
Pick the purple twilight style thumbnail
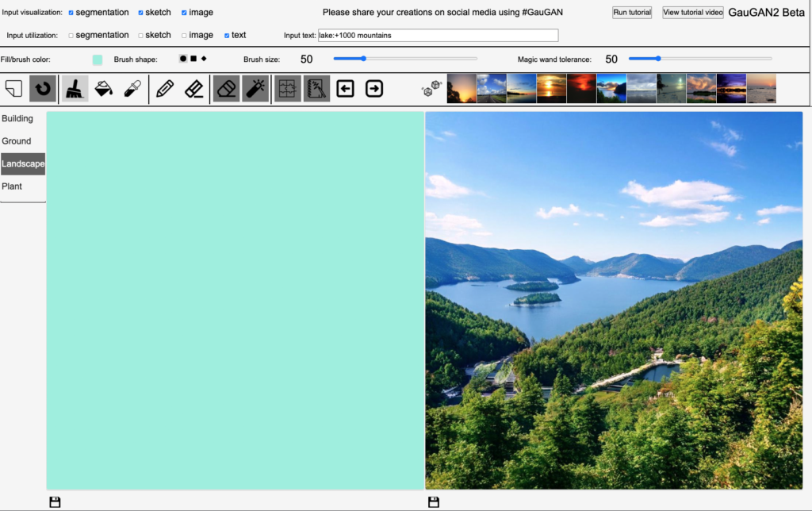pyautogui.click(x=731, y=89)
